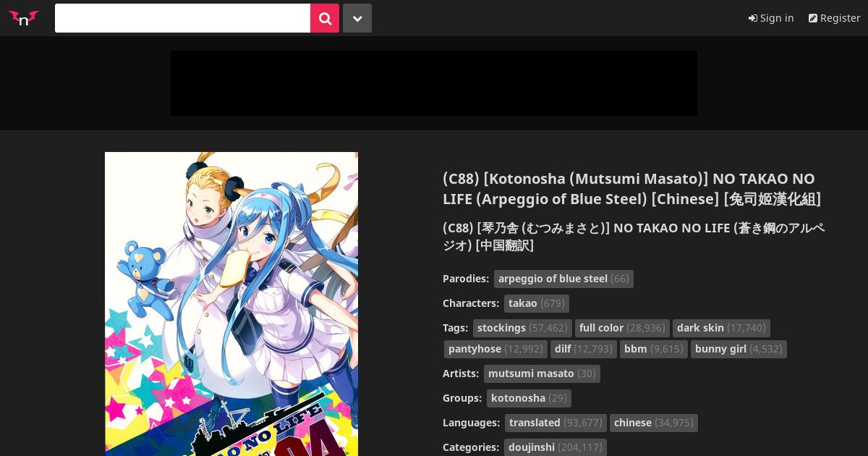Select the chinese language tag
868x456 pixels.
pyautogui.click(x=654, y=423)
